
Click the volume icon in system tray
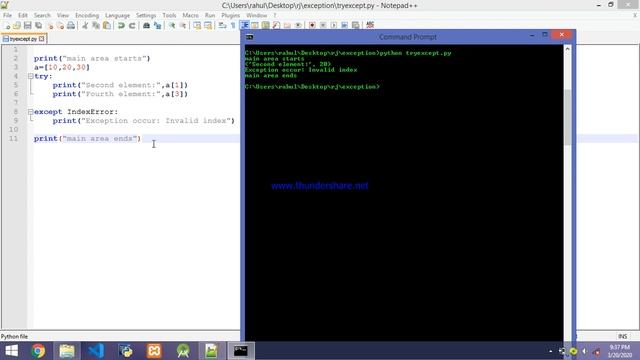584,351
